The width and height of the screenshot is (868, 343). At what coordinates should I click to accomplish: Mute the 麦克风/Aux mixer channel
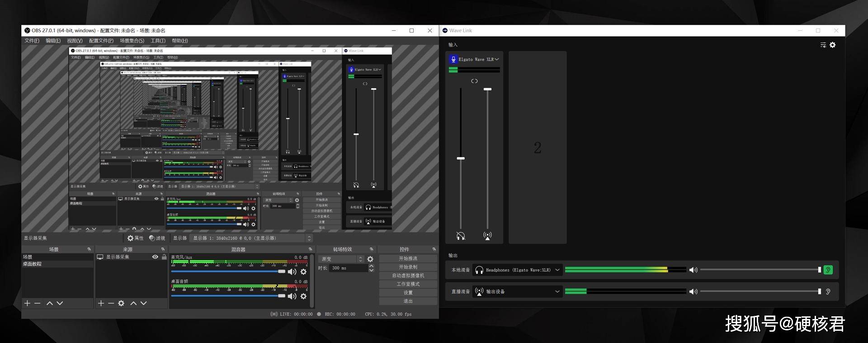[x=292, y=272]
